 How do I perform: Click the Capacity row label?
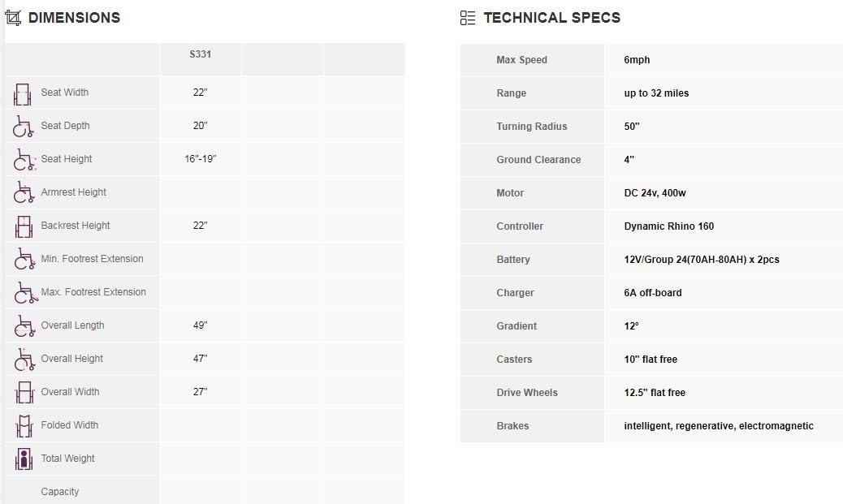click(x=60, y=492)
